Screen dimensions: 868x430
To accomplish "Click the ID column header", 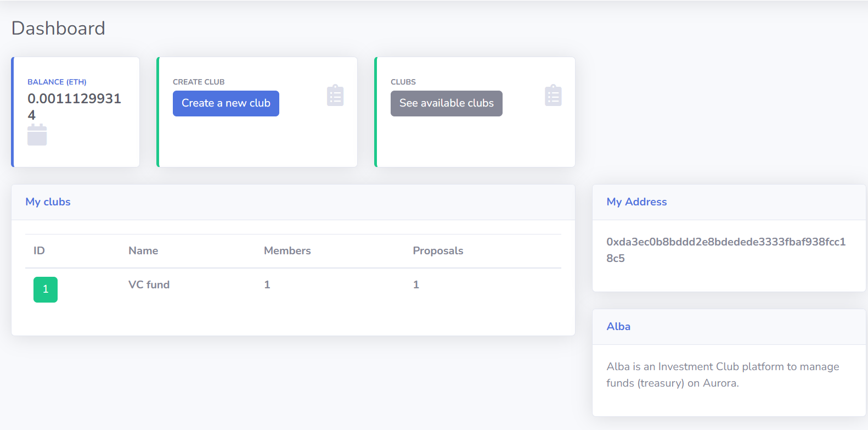I will 39,250.
